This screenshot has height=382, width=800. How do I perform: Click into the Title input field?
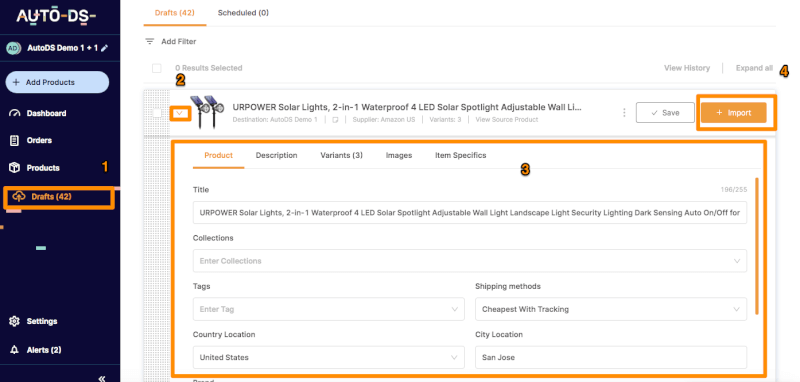470,213
